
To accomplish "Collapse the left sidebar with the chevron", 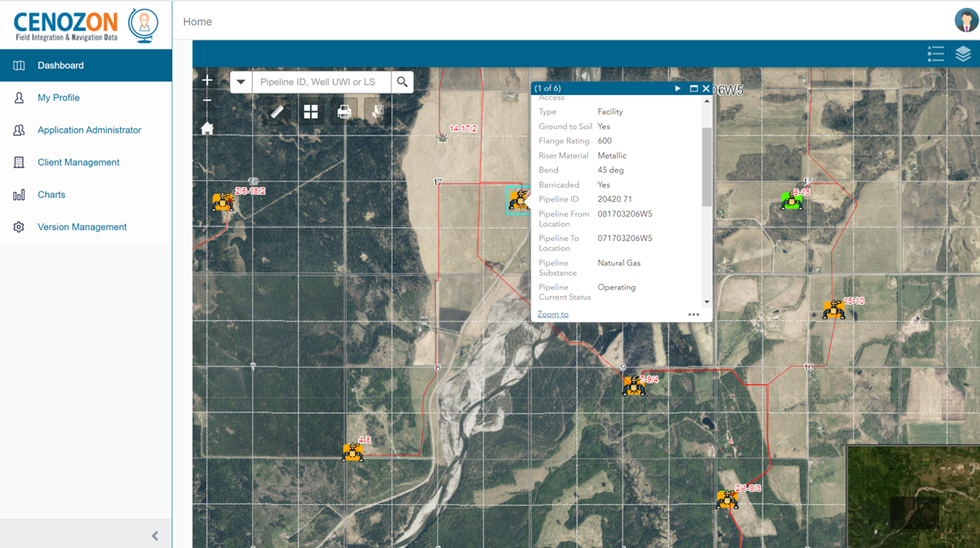I will tap(155, 536).
